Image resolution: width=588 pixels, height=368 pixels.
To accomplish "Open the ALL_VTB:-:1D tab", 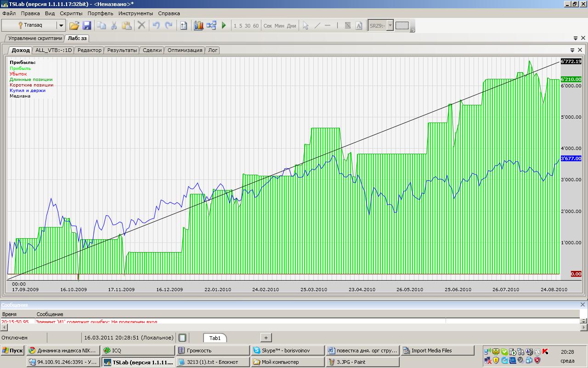I will [x=54, y=50].
